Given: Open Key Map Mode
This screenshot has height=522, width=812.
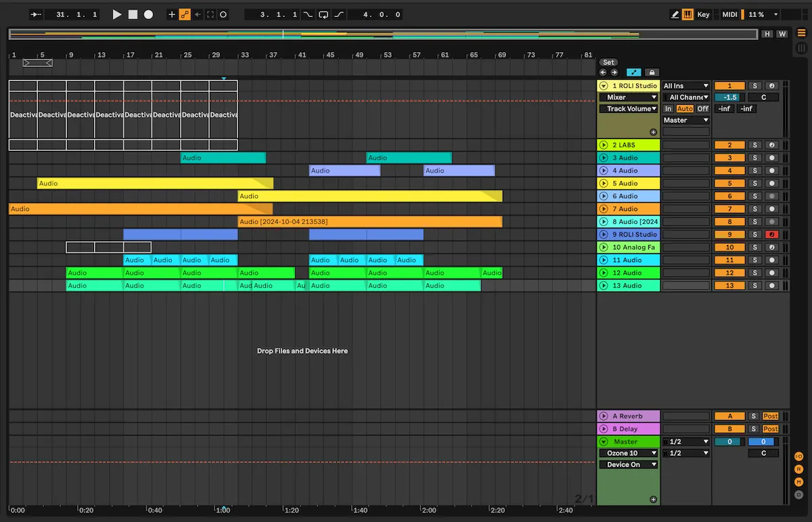Looking at the screenshot, I should coord(704,14).
